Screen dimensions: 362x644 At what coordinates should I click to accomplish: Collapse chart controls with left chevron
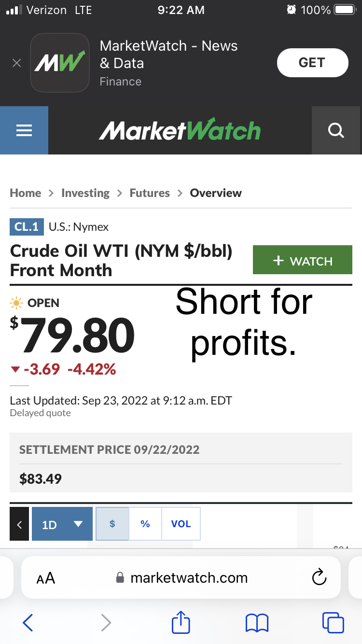(19, 524)
